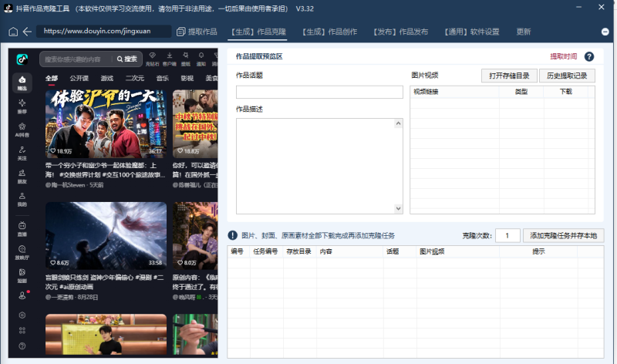Open 我的 in the Douyin sidebar
Image resolution: width=617 pixels, height=364 pixels.
tap(22, 200)
